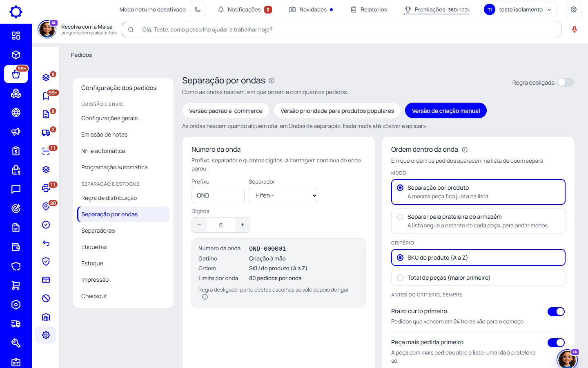
Task: Go to Emissão de notas settings
Action: pos(123,135)
